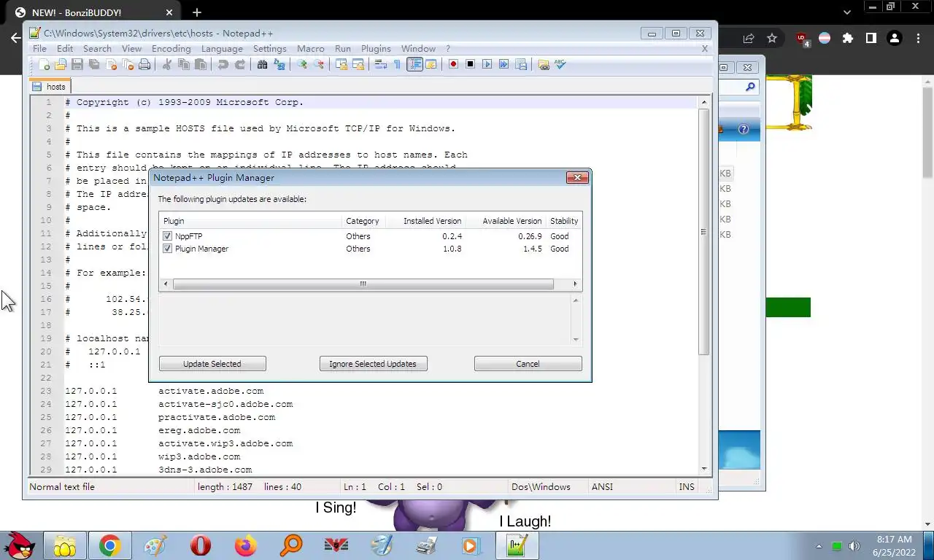Viewport: 934px width, 560px height.
Task: Save the current file toolbar icon
Action: click(77, 65)
